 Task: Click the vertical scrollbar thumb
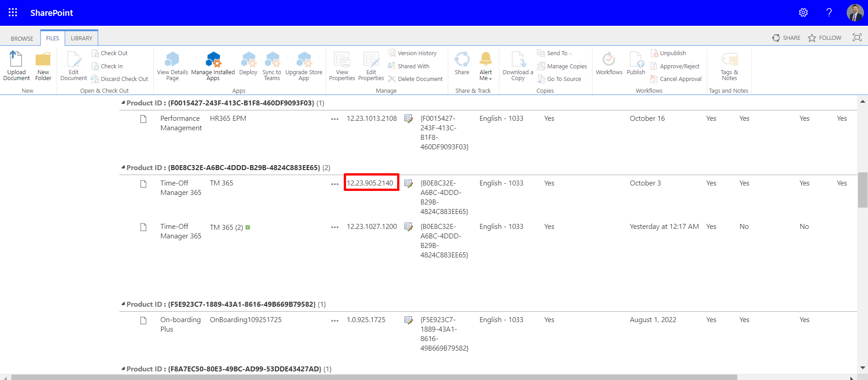click(x=863, y=190)
